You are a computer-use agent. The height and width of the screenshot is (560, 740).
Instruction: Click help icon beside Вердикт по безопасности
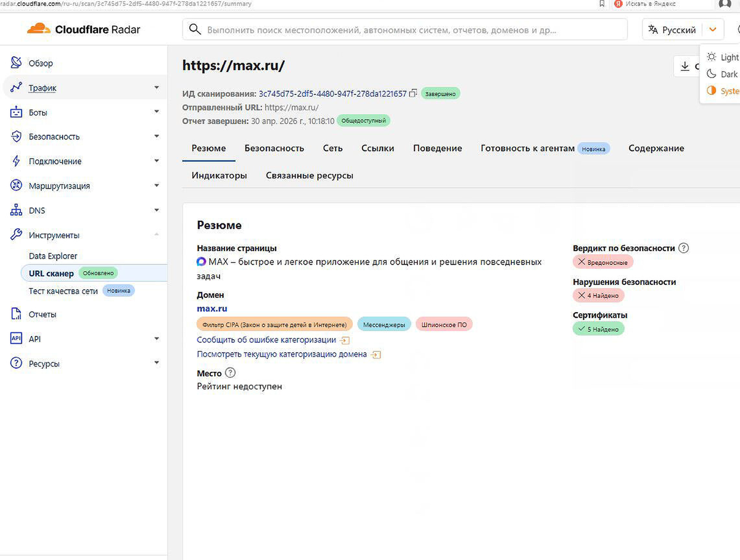683,248
